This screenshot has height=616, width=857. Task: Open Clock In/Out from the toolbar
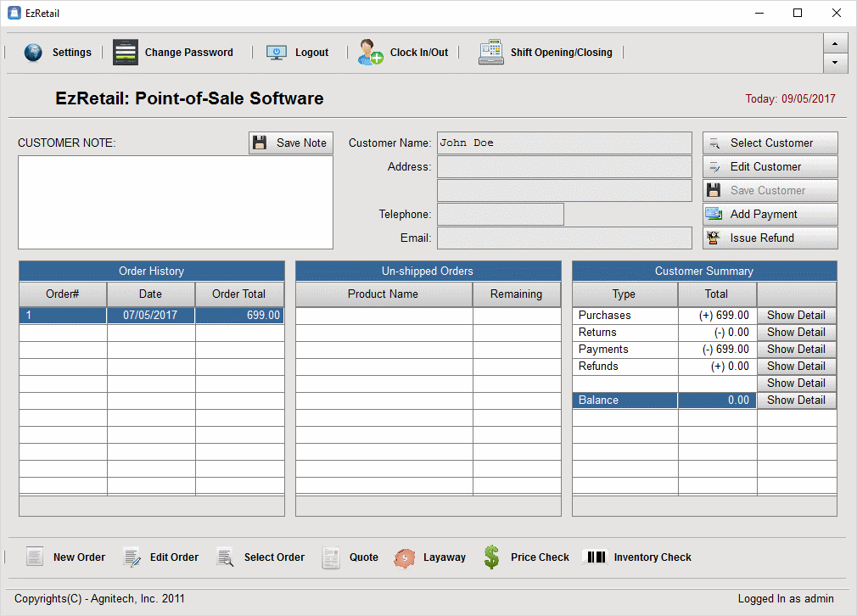(418, 53)
